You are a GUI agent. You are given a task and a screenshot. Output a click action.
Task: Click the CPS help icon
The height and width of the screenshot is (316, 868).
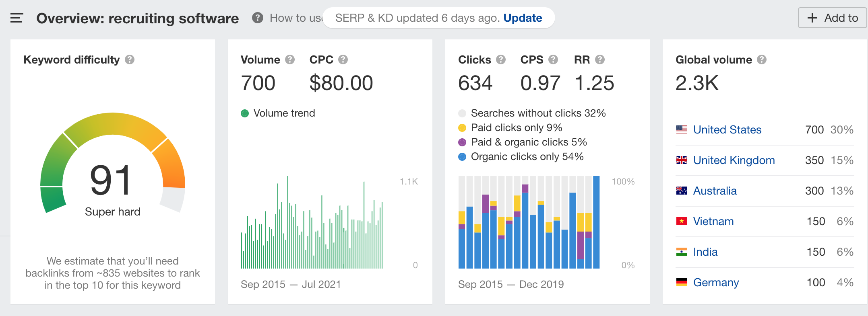tap(553, 60)
